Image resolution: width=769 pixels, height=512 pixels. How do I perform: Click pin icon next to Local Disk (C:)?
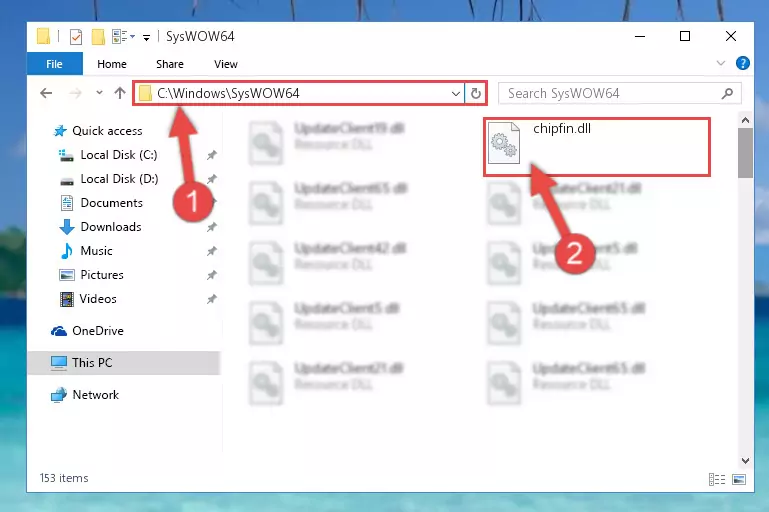pyautogui.click(x=211, y=155)
